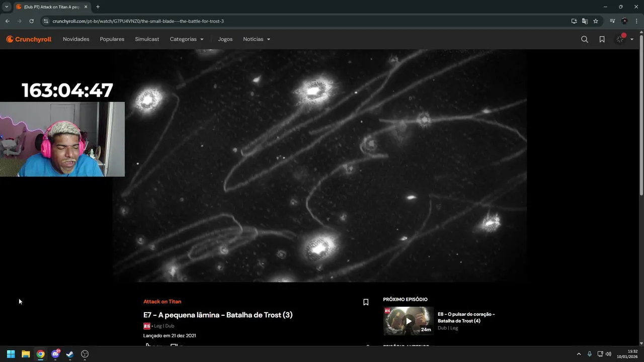Open the tab search dropdown
This screenshot has height=362, width=644.
(x=7, y=7)
